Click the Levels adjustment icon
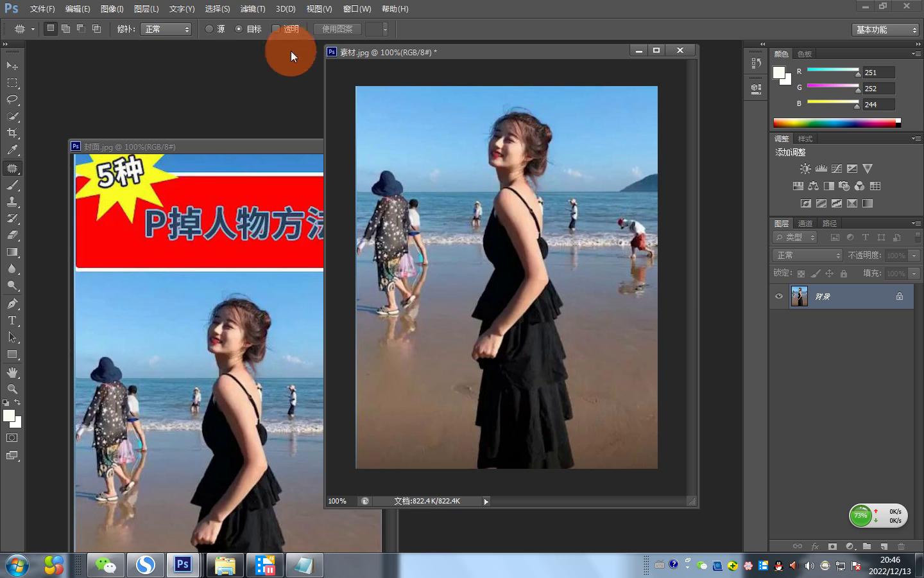This screenshot has width=924, height=578. (x=821, y=168)
